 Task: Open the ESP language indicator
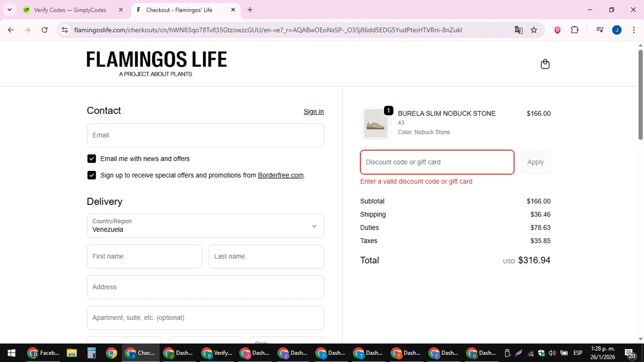[x=578, y=353]
